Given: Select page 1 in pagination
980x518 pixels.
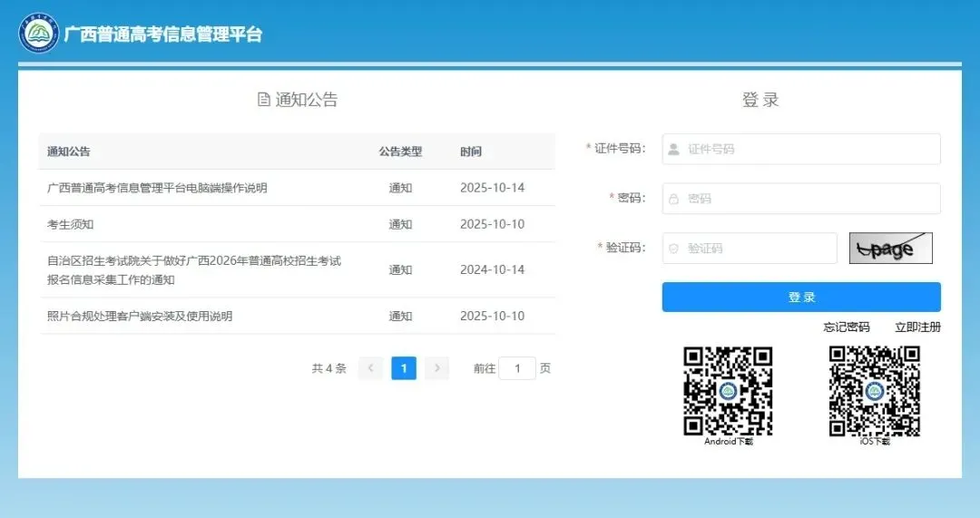Looking at the screenshot, I should pos(404,368).
